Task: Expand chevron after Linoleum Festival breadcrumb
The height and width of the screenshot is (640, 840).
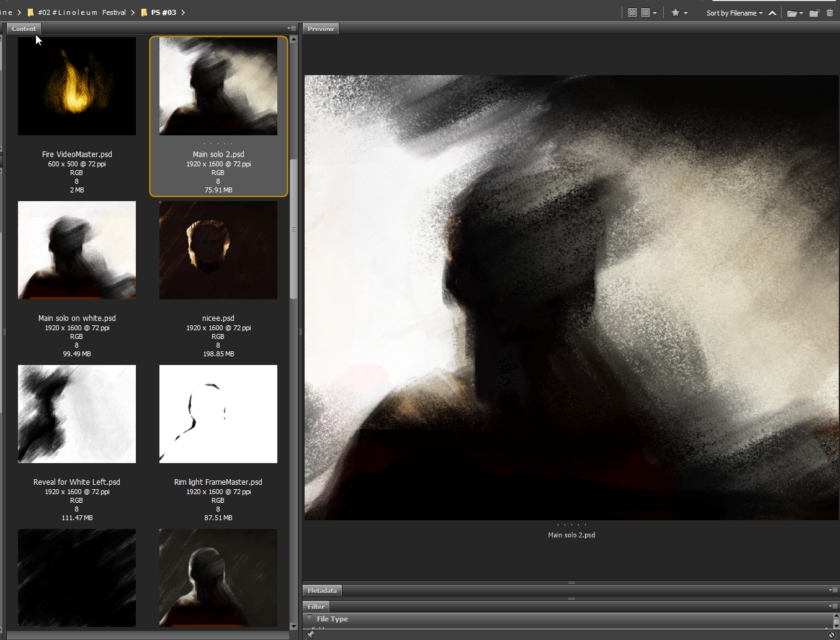Action: (x=133, y=12)
